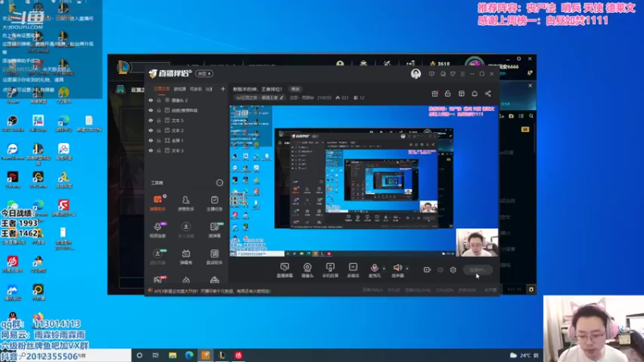
Task: Toggle the lock on the 摄像头 2 layer
Action: pyautogui.click(x=159, y=100)
